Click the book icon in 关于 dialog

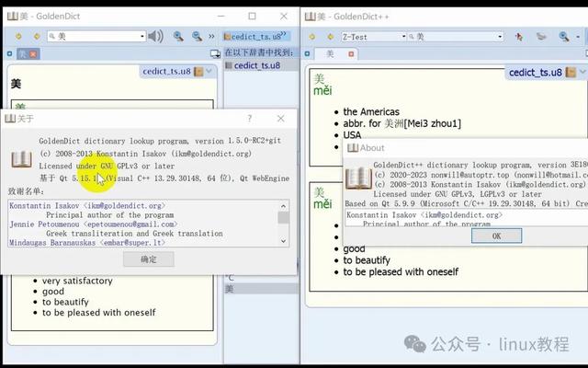point(21,159)
